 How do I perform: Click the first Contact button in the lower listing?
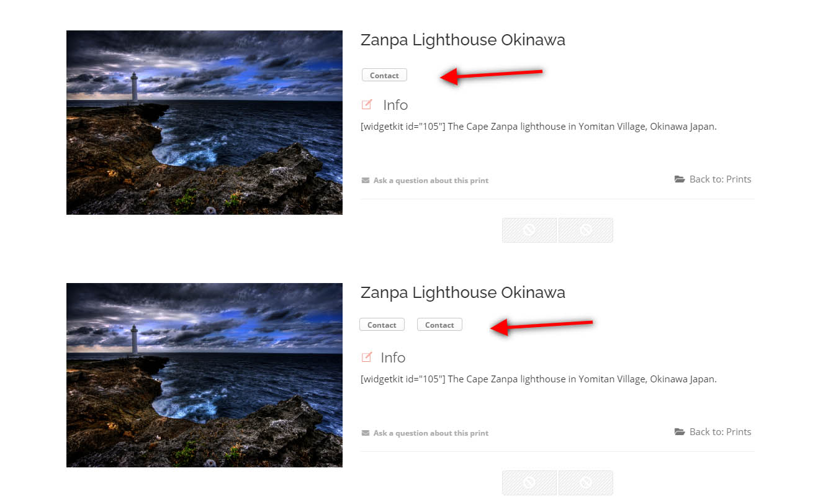click(382, 325)
